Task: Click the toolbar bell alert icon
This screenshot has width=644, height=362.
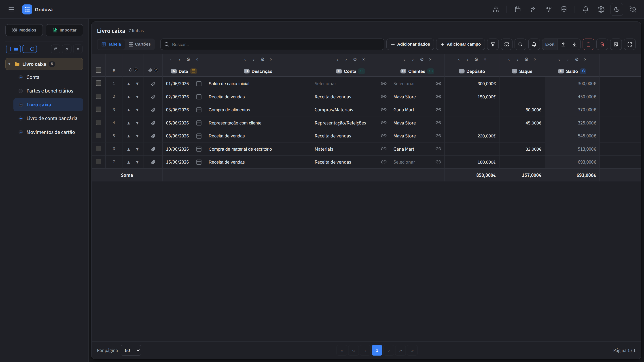Action: point(534,44)
